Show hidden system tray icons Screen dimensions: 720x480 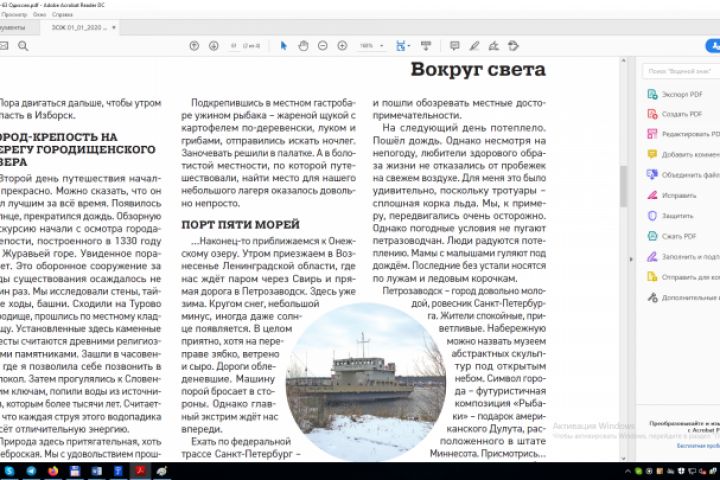click(627, 471)
